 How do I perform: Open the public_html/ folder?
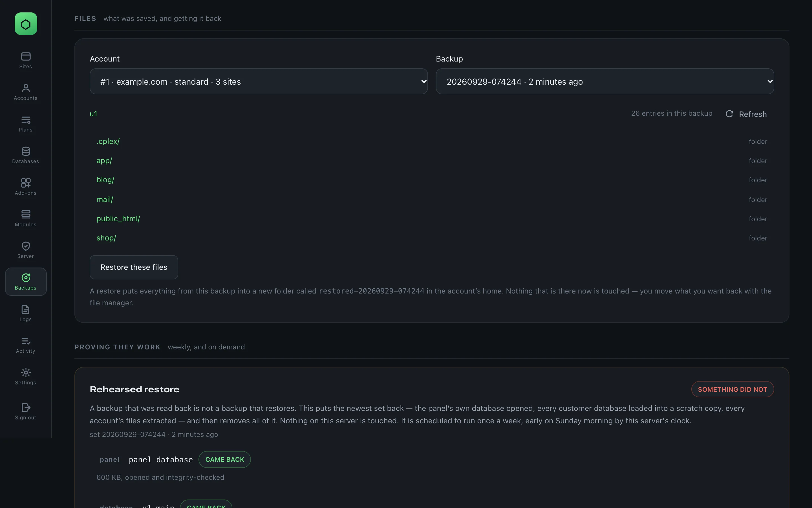118,219
